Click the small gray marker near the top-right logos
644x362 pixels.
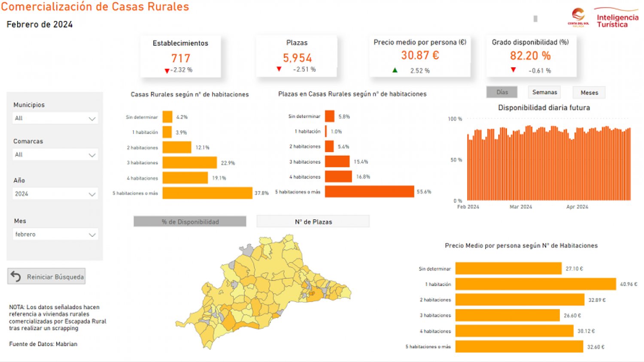click(x=535, y=19)
